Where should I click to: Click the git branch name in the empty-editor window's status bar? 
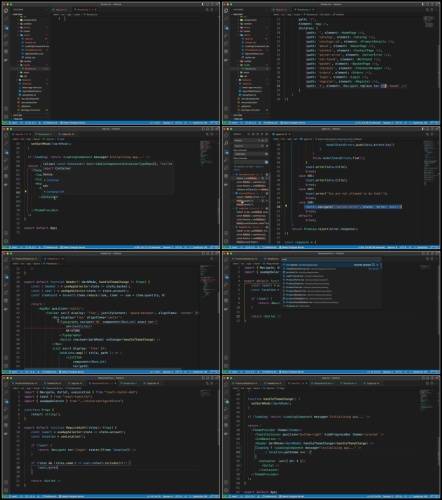(13, 123)
